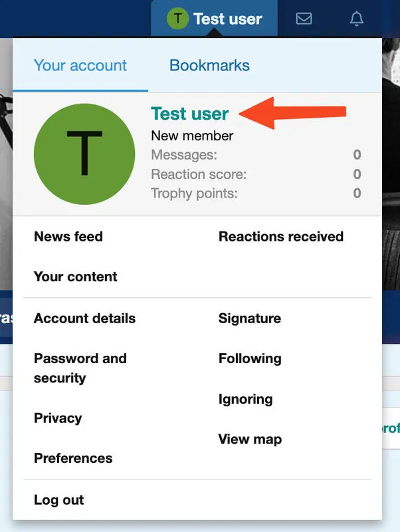Click Log out

point(59,500)
